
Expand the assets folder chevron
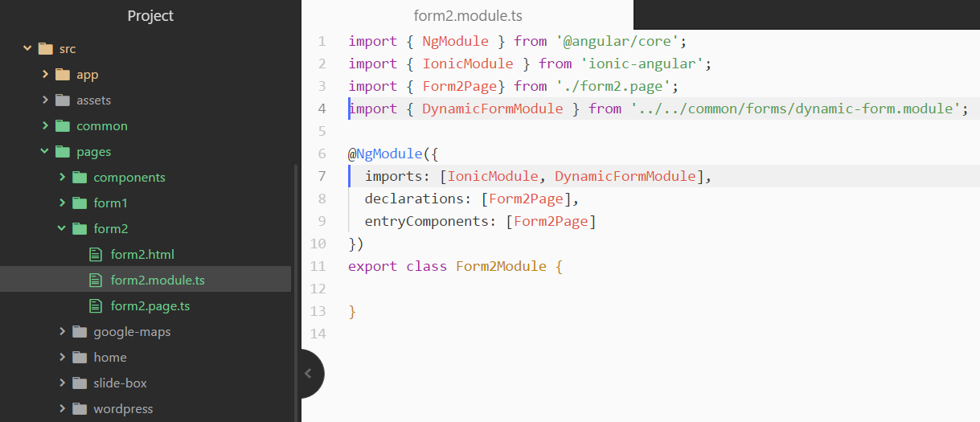pos(45,100)
